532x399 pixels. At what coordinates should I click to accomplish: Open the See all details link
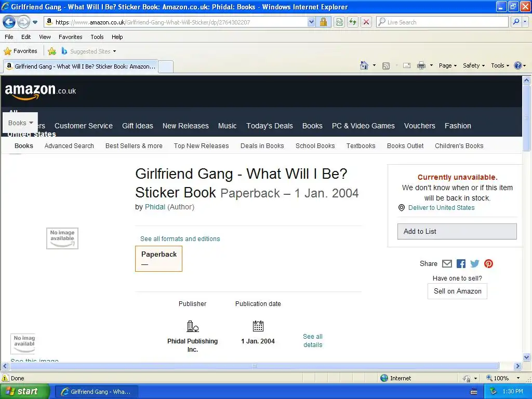point(313,341)
